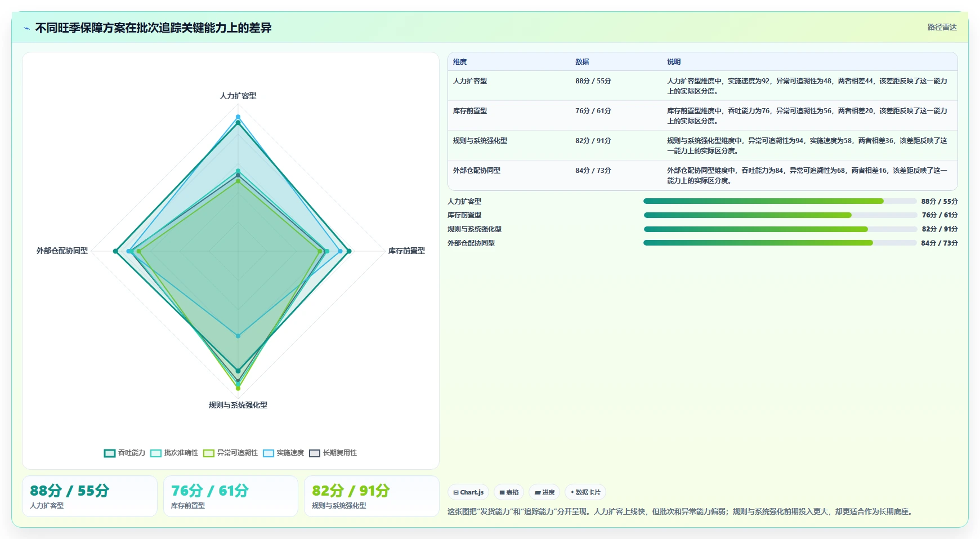
Task: Toggle the 批次准确性 legend series
Action: (174, 453)
